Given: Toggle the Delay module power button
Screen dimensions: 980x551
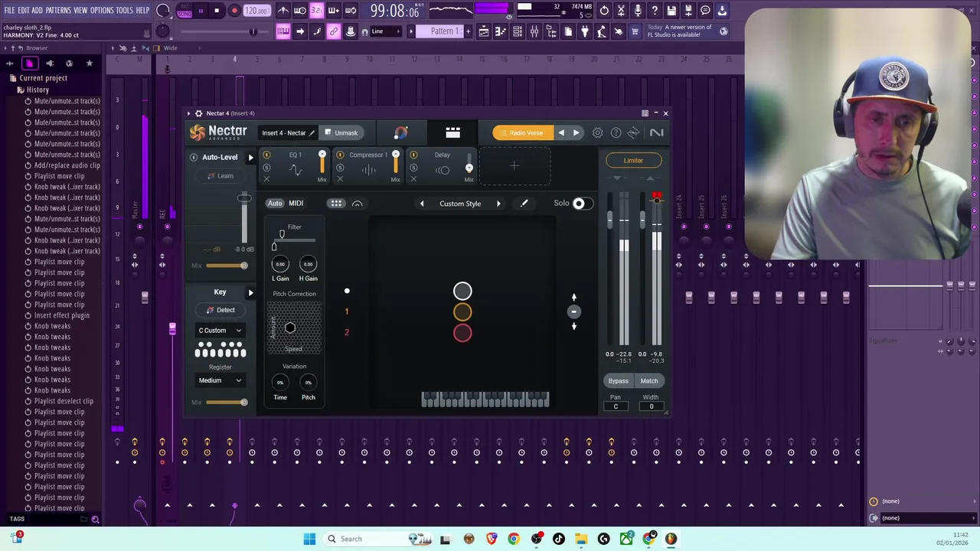Looking at the screenshot, I should [413, 155].
